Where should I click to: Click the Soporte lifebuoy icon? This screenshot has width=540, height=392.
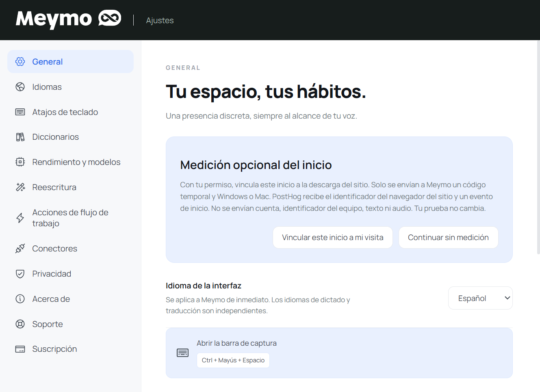coord(20,324)
